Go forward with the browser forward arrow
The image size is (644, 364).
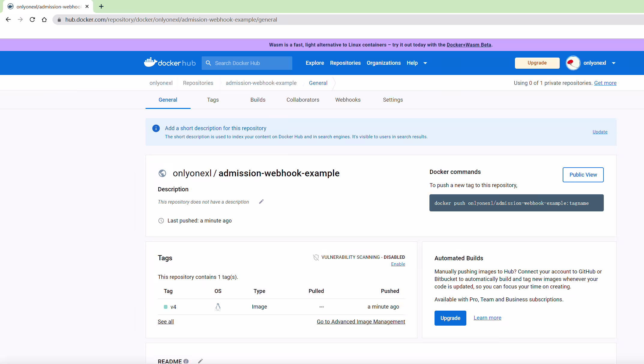click(x=20, y=19)
